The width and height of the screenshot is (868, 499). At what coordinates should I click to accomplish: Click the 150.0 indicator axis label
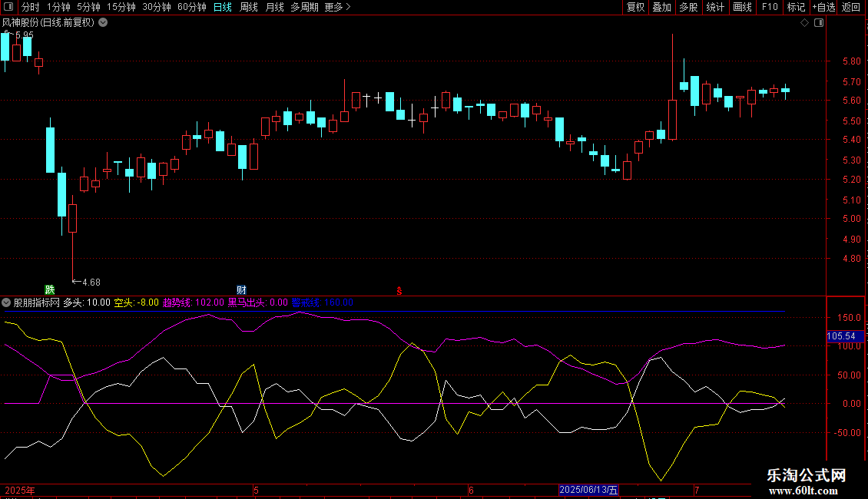point(849,318)
